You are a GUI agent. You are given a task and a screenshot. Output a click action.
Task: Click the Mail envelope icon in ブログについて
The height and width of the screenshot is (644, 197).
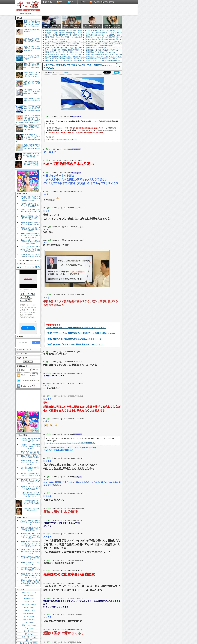point(18,370)
